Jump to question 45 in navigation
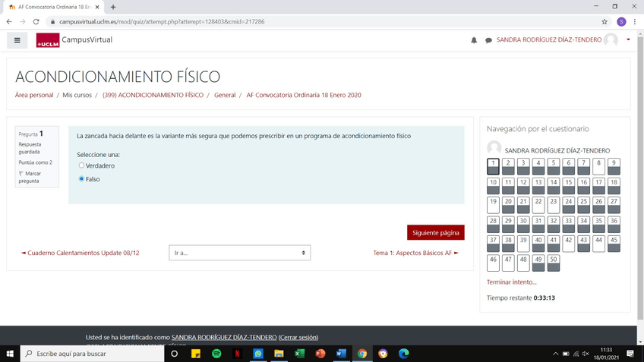644x362 pixels. tap(614, 244)
